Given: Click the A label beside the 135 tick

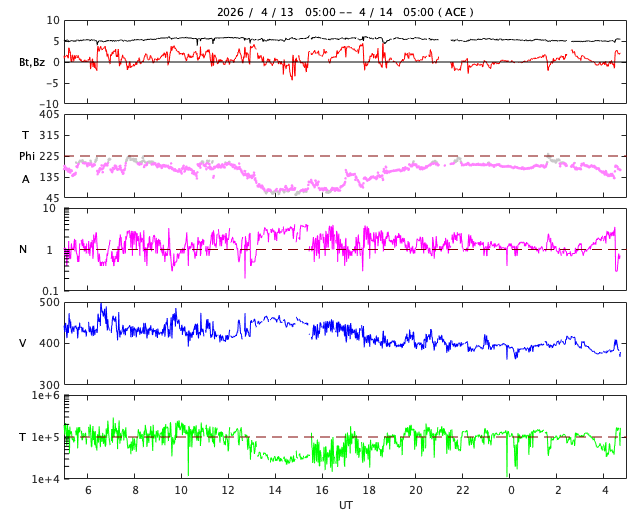Looking at the screenshot, I should (26, 179).
